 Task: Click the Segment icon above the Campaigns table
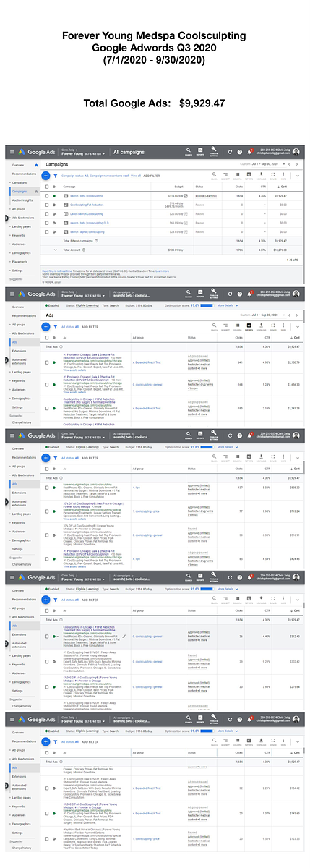[x=225, y=176]
